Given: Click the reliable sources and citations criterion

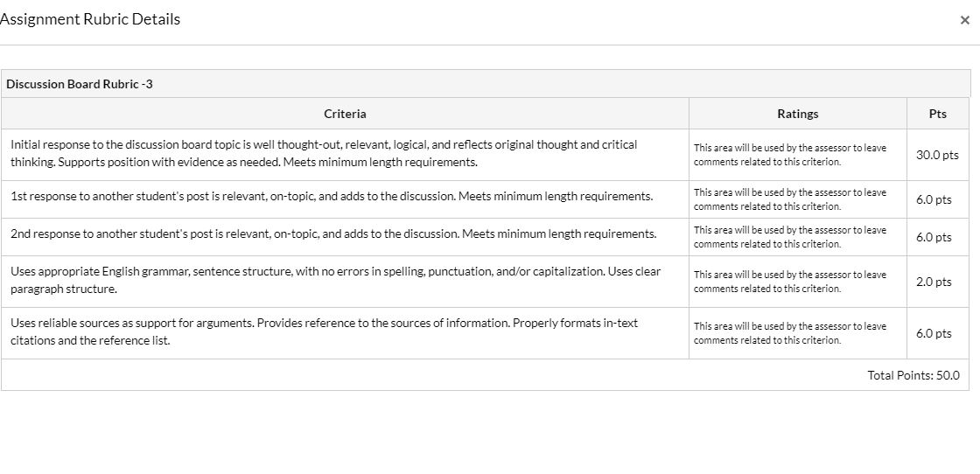Looking at the screenshot, I should pos(324,331).
